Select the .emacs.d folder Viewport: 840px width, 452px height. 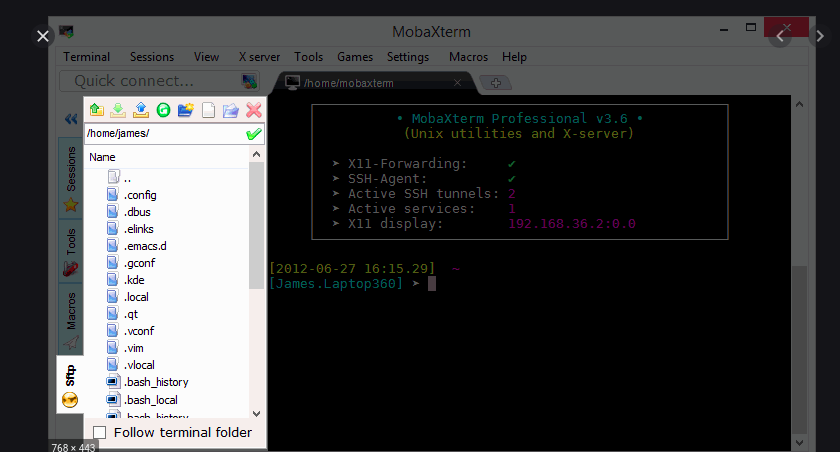coord(137,246)
